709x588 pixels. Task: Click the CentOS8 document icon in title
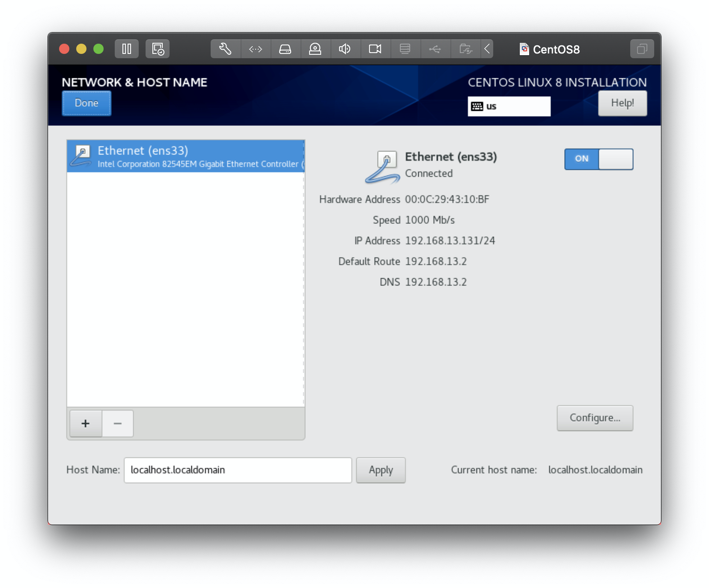click(524, 49)
